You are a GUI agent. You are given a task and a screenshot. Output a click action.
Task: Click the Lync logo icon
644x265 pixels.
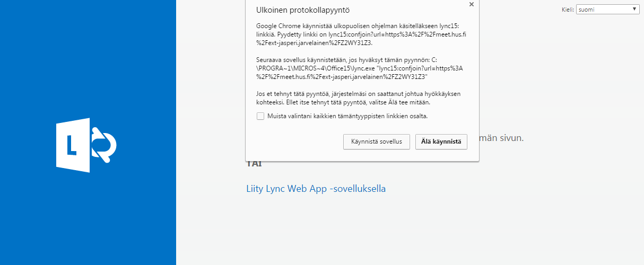click(86, 145)
